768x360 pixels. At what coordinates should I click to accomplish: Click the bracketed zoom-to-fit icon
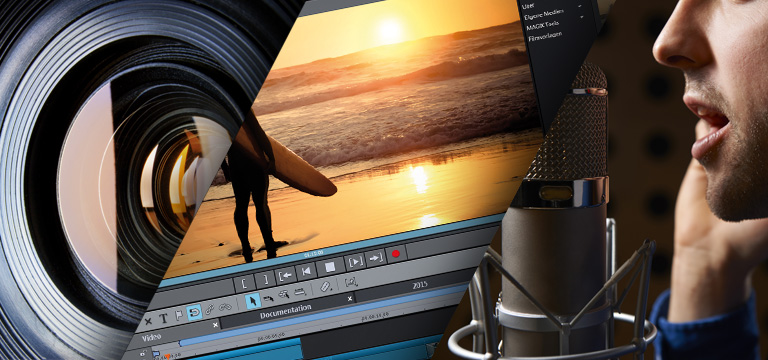pyautogui.click(x=351, y=282)
